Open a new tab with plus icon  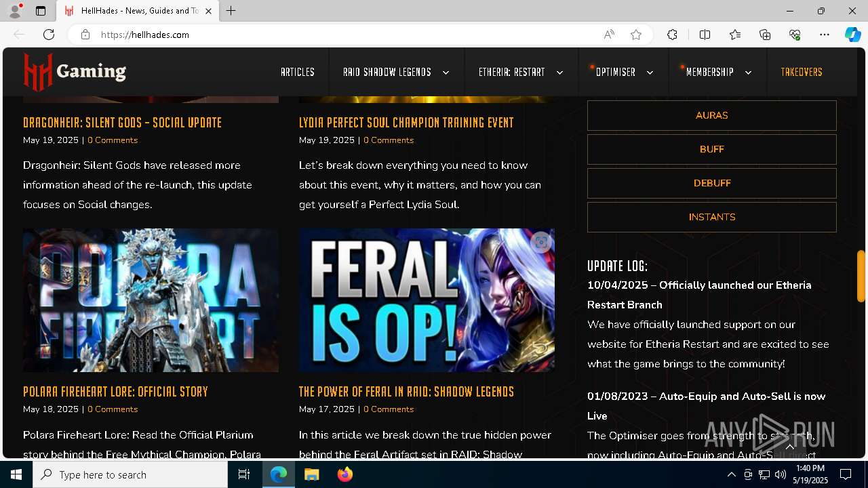(231, 11)
